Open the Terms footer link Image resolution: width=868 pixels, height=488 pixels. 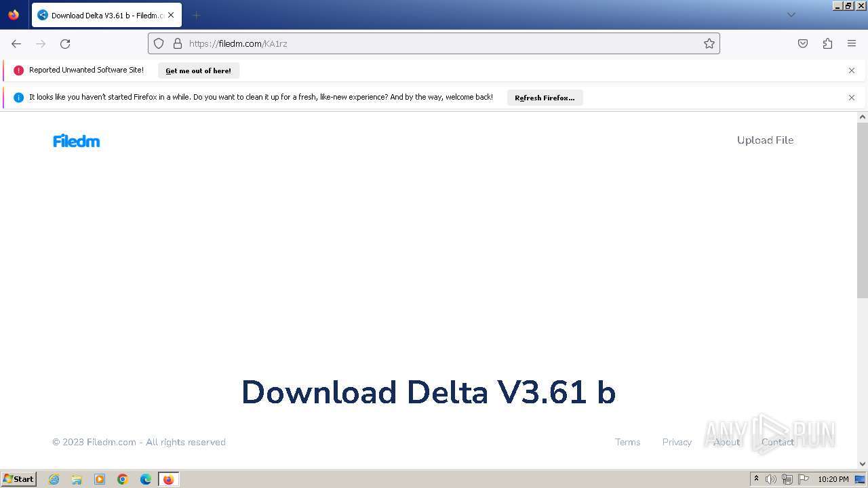pyautogui.click(x=627, y=442)
